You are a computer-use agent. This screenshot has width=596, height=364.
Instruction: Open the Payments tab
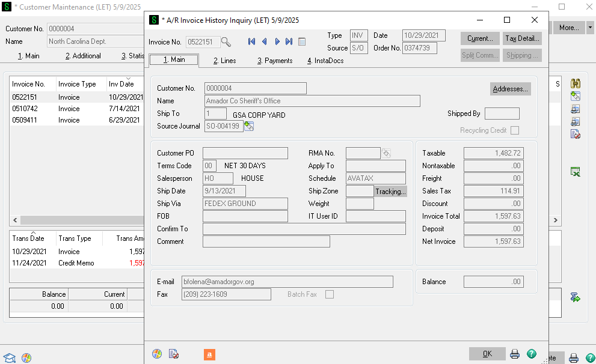pos(275,61)
